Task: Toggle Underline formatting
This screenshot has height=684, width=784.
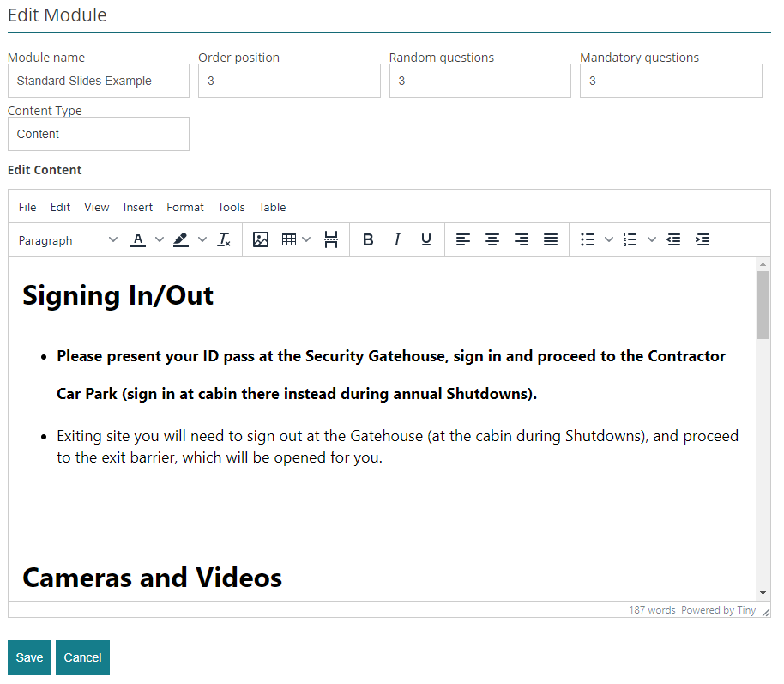Action: pos(426,240)
